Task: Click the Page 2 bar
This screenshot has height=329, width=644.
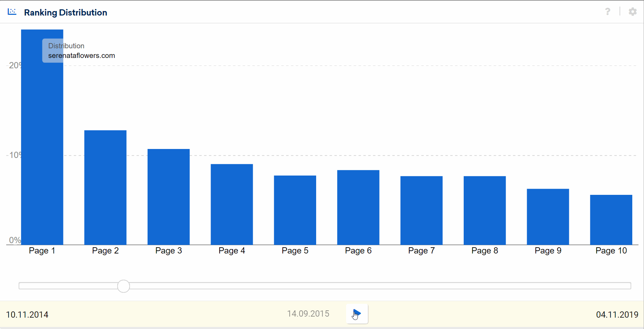Action: tap(105, 187)
